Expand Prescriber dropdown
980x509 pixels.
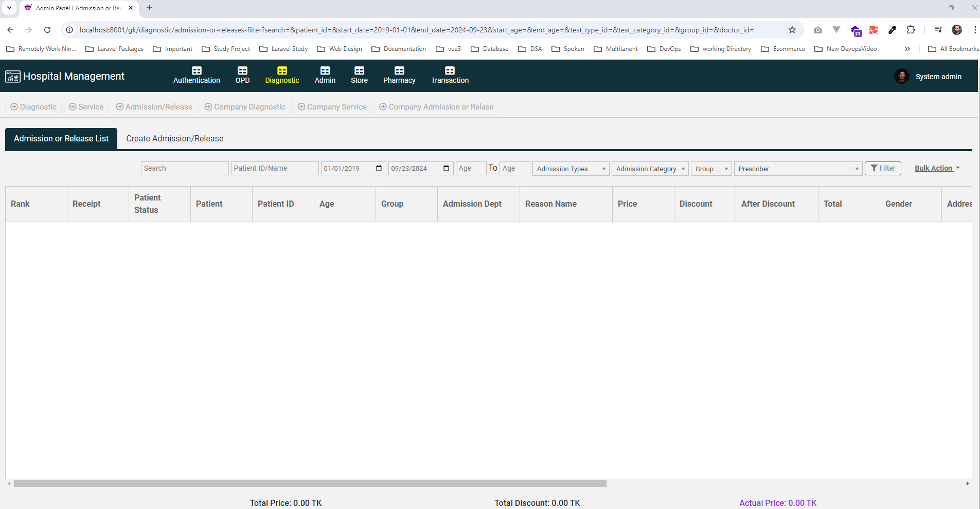[798, 169]
